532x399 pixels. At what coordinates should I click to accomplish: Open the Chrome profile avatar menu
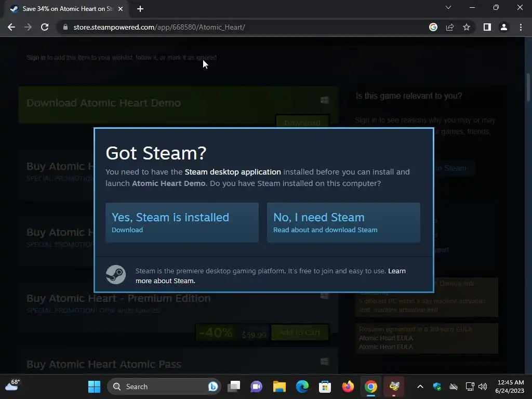click(x=504, y=27)
